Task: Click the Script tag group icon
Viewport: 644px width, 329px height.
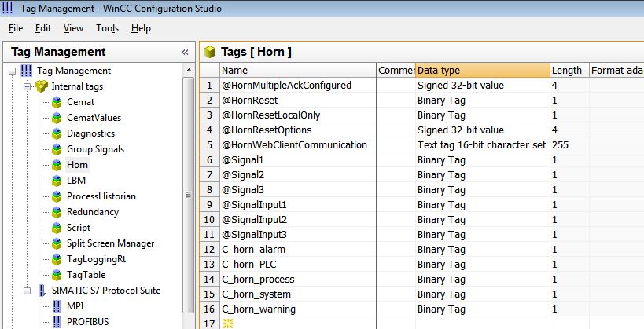Action: point(57,228)
